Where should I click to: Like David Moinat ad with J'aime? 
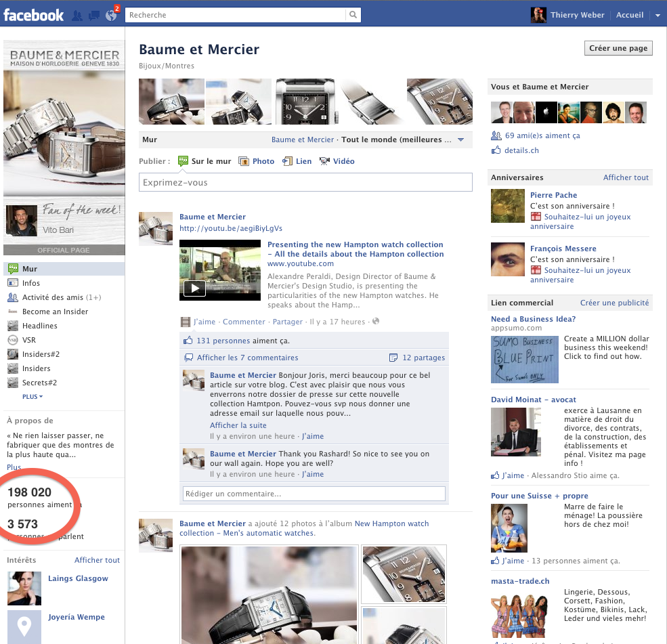(513, 475)
